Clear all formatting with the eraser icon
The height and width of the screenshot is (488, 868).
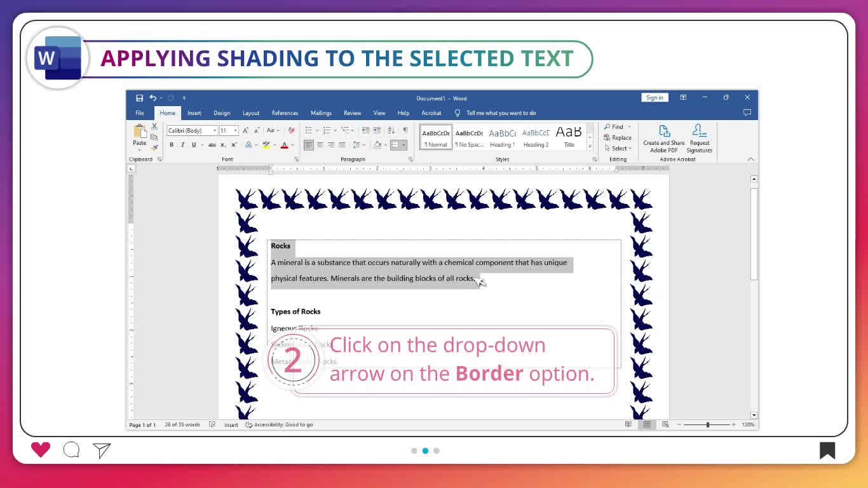pos(291,130)
